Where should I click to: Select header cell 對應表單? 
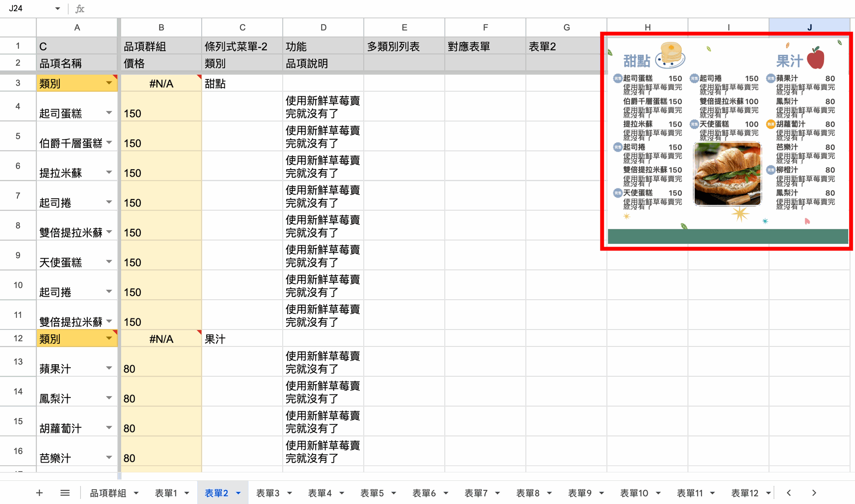[485, 46]
